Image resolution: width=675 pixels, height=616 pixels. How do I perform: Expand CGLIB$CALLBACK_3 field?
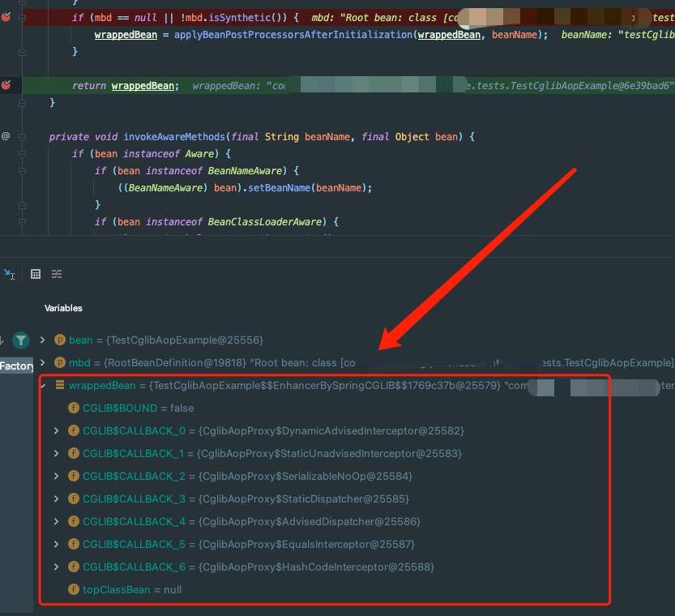point(56,498)
